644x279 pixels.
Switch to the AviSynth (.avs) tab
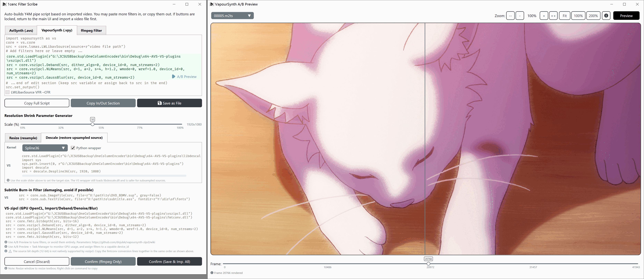(21, 31)
